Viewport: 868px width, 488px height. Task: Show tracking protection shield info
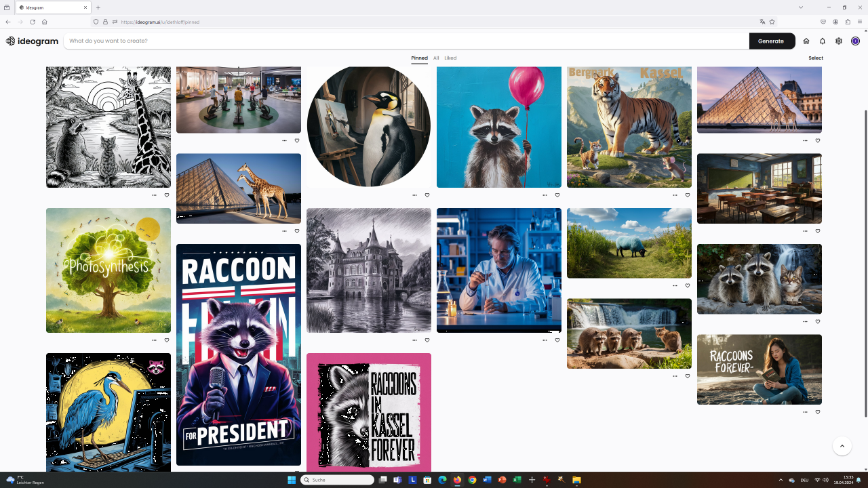[96, 22]
